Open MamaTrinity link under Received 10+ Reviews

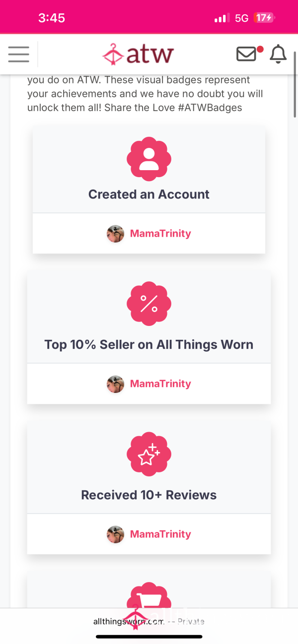tap(160, 534)
